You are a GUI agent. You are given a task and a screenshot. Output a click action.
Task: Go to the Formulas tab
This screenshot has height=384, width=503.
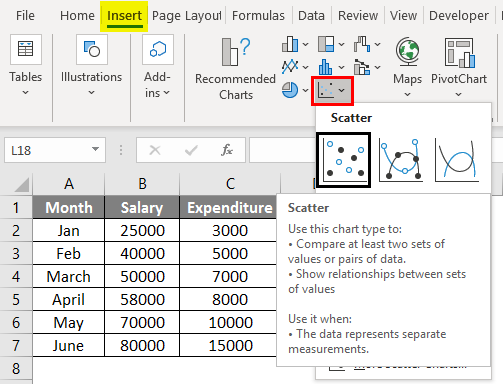pyautogui.click(x=258, y=16)
